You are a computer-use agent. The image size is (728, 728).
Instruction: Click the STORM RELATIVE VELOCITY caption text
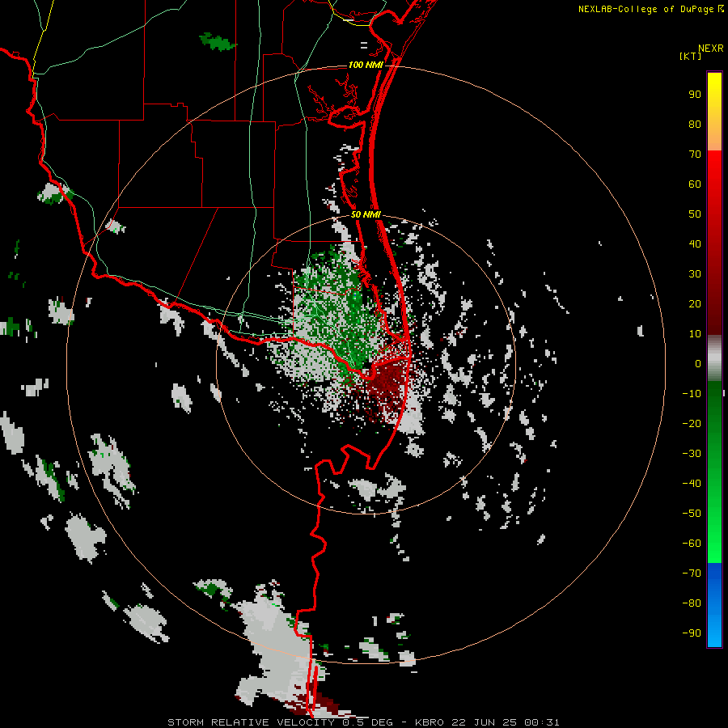pyautogui.click(x=251, y=722)
